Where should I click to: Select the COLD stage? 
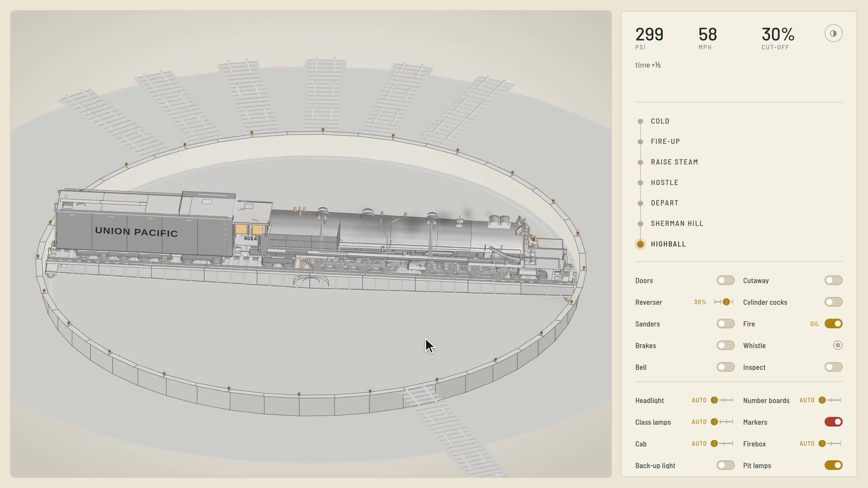pyautogui.click(x=660, y=121)
